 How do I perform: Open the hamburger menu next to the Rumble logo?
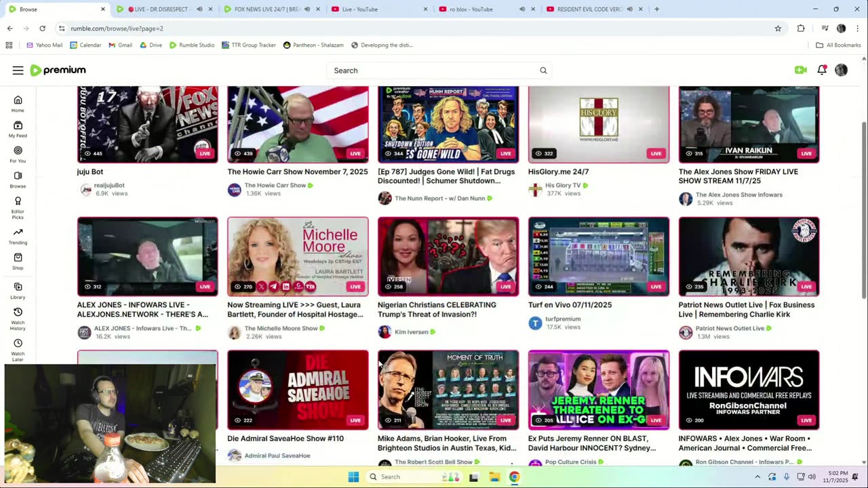click(x=18, y=70)
